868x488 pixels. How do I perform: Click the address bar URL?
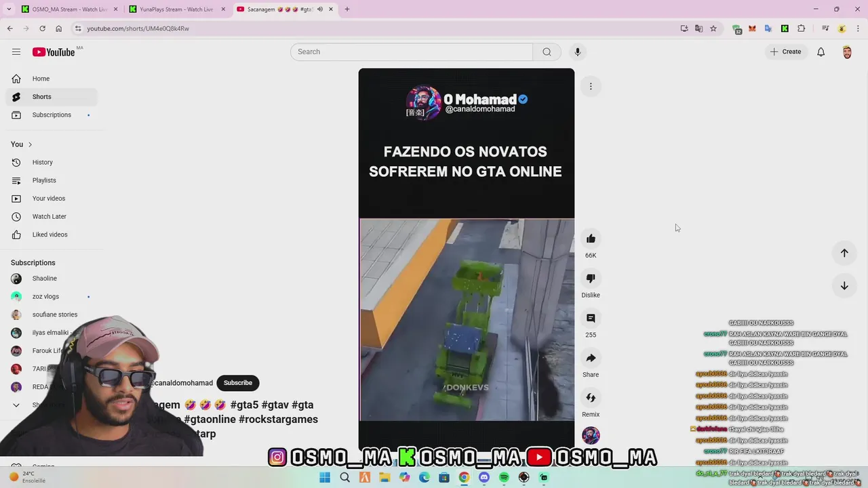tap(138, 28)
